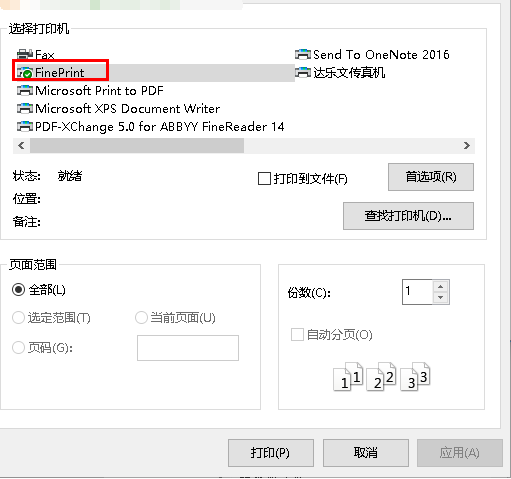511x479 pixels.
Task: Choose Microsoft Print to PDF printer icon
Action: [x=25, y=90]
